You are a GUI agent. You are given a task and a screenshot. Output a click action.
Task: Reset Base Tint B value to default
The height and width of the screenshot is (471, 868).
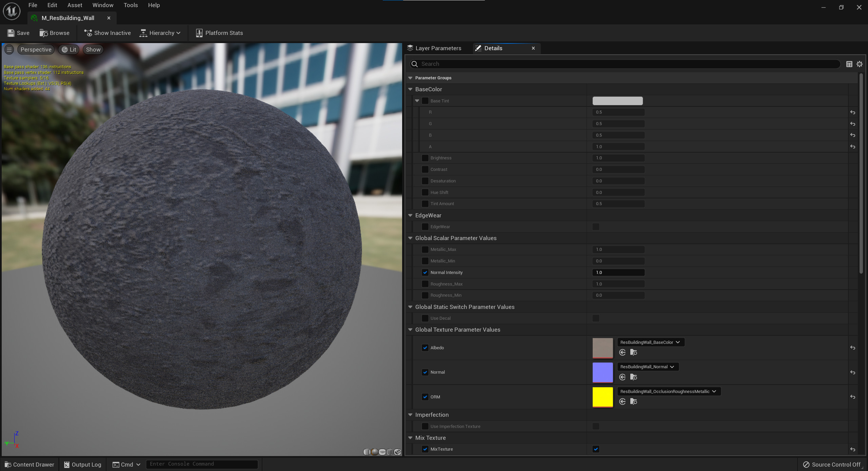pos(853,135)
